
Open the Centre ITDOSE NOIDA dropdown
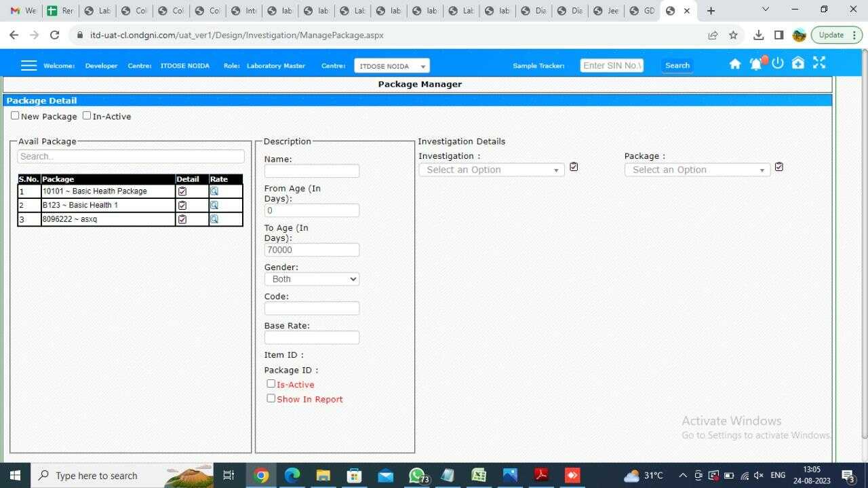coord(391,65)
